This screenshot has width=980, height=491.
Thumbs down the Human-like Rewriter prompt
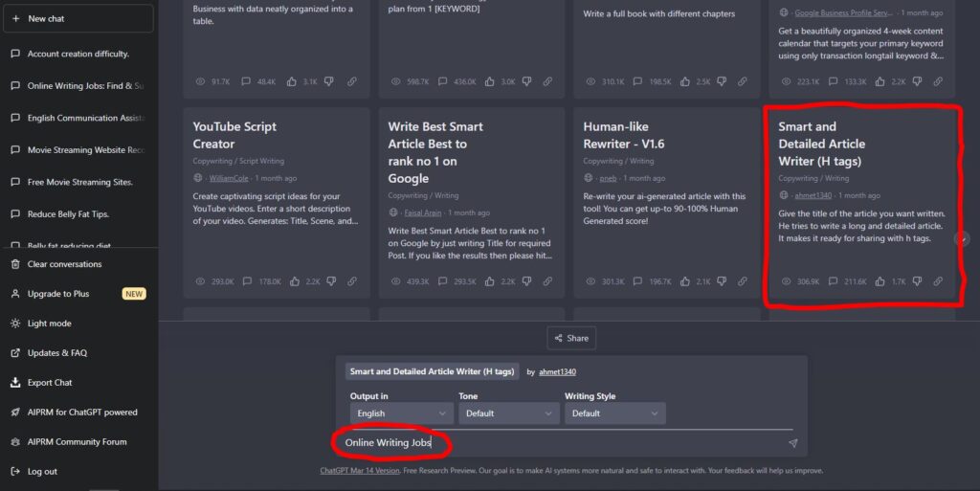[x=722, y=281]
